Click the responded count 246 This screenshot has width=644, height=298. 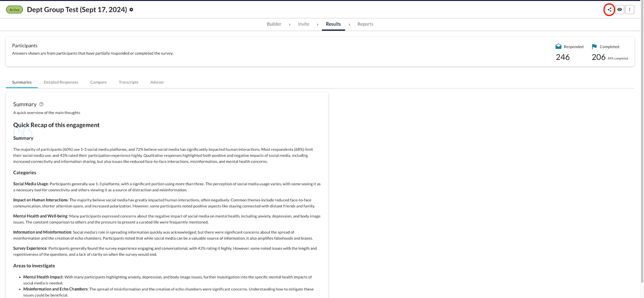point(563,57)
